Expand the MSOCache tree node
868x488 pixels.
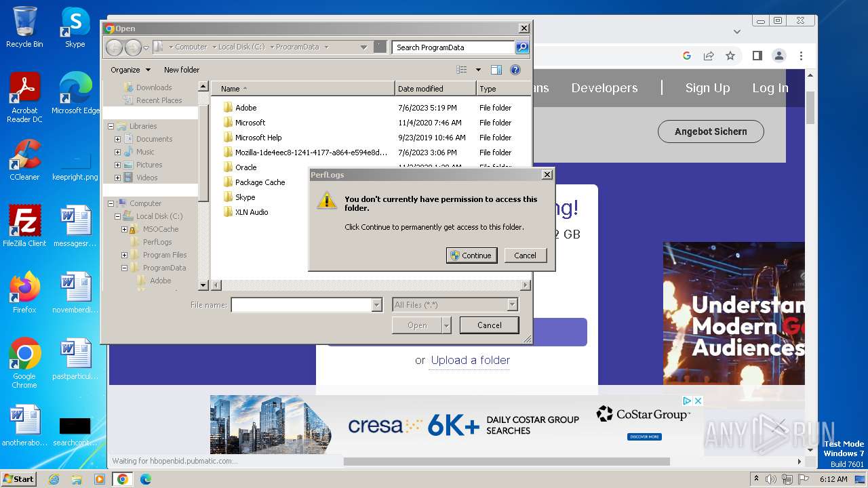point(124,229)
